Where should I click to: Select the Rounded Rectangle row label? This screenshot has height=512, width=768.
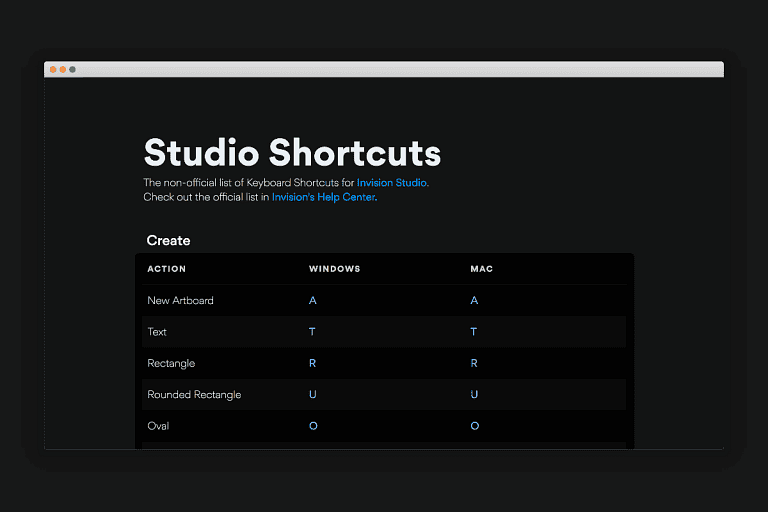point(194,395)
